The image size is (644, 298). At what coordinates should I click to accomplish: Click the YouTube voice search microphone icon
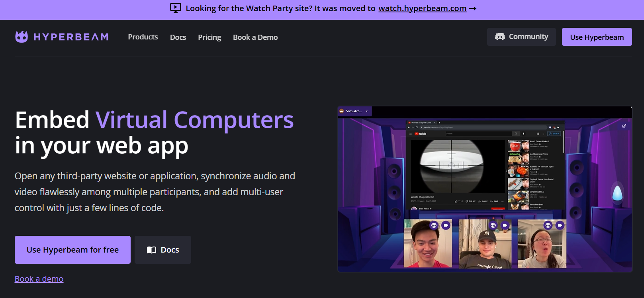point(523,134)
